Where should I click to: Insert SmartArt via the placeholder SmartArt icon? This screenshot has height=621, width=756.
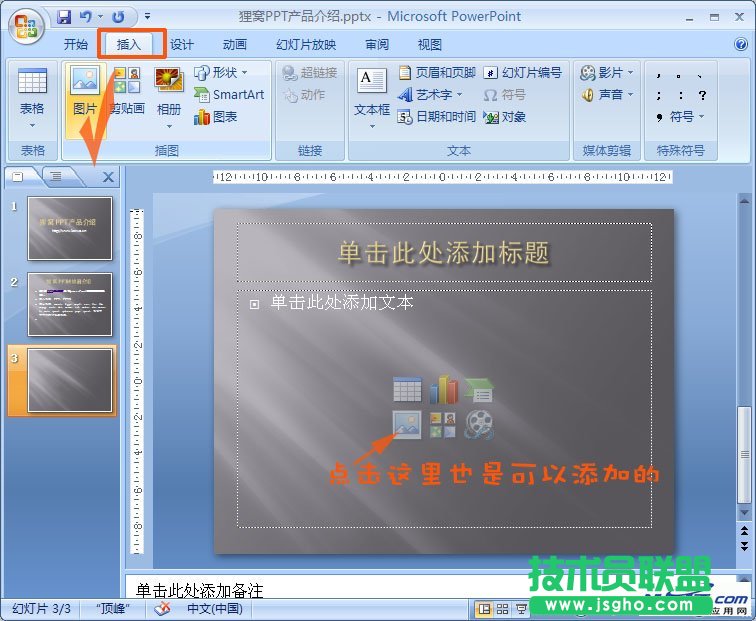(x=479, y=390)
